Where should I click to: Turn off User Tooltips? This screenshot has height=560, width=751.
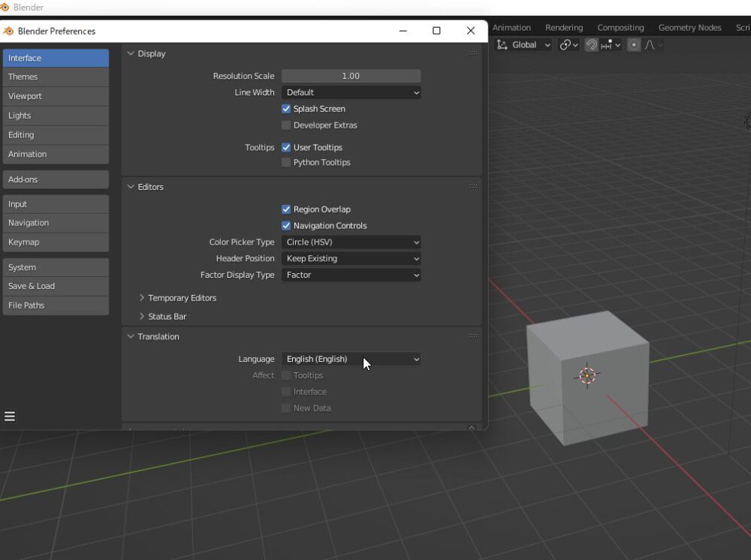(286, 147)
